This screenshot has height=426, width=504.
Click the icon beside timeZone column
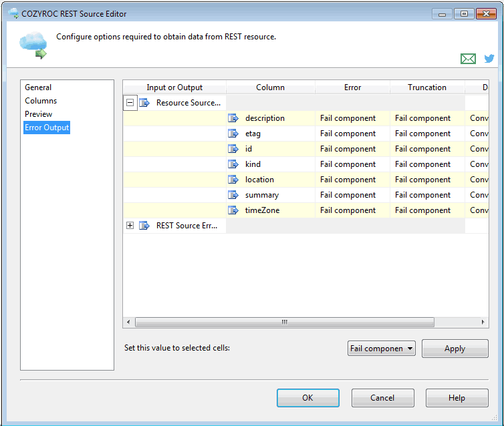[x=233, y=210]
